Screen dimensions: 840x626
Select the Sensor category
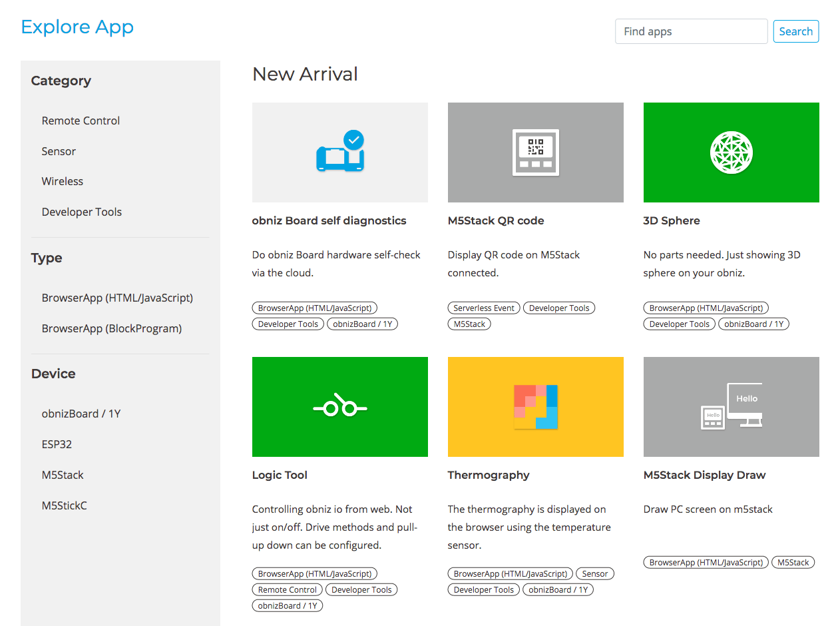(59, 151)
